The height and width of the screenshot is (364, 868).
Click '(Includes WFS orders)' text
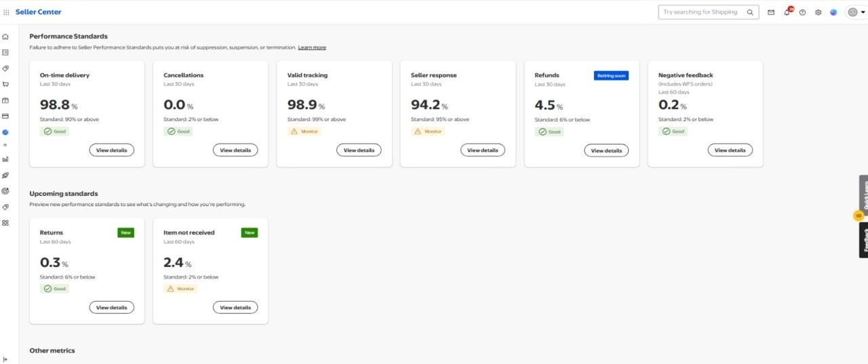click(686, 84)
